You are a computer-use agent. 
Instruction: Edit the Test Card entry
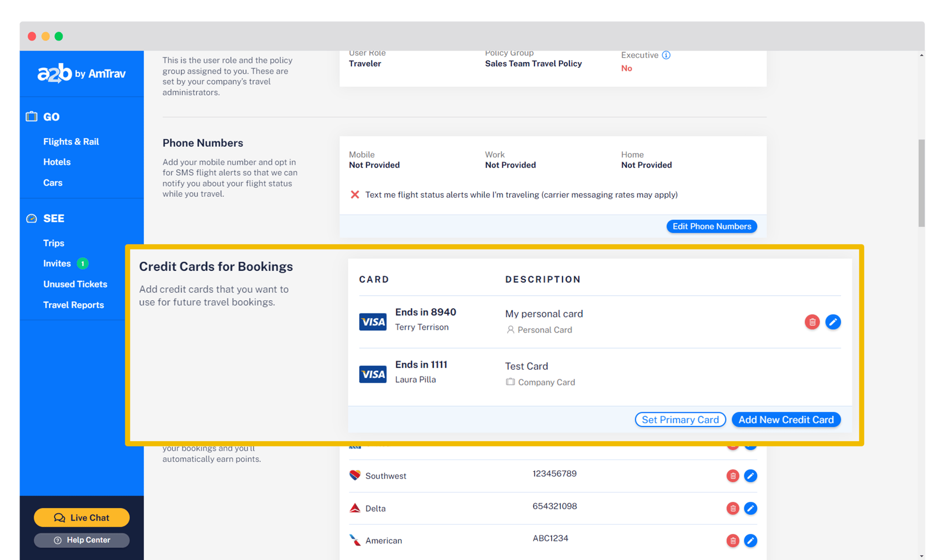[833, 373]
